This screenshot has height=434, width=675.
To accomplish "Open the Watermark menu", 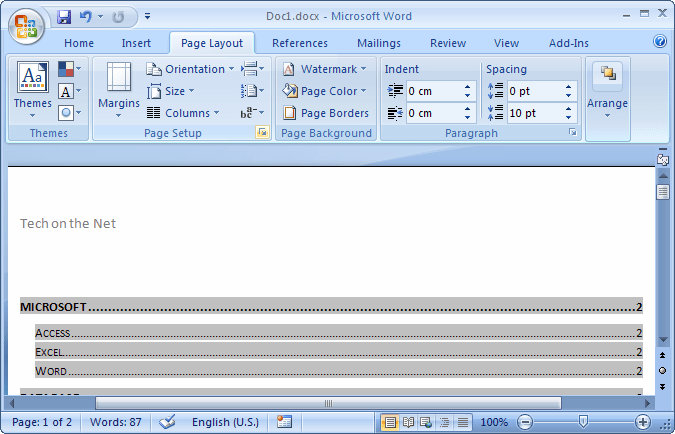I will (x=325, y=69).
